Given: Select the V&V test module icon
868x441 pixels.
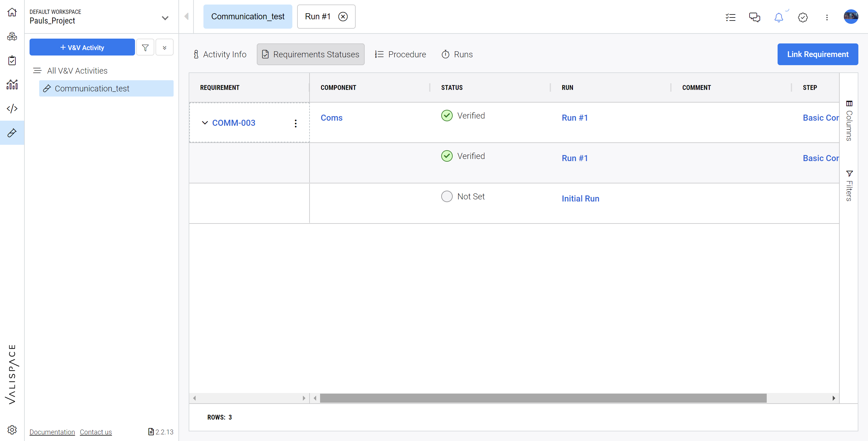Looking at the screenshot, I should (12, 133).
